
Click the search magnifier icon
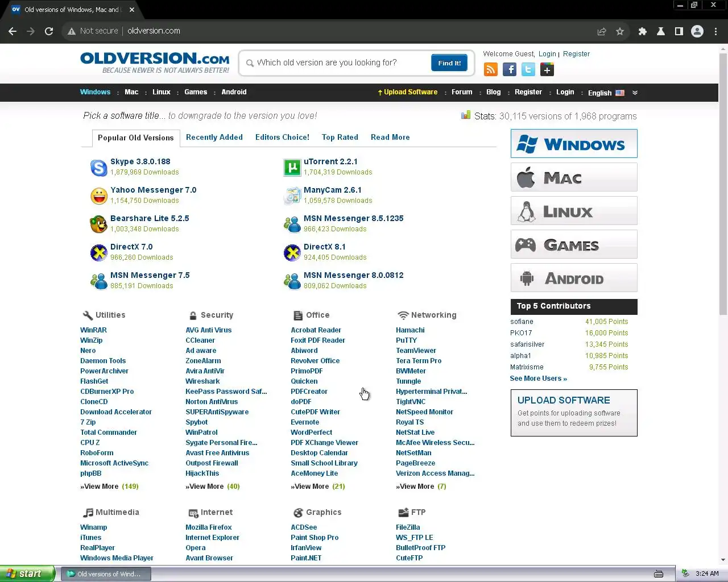[x=250, y=63]
